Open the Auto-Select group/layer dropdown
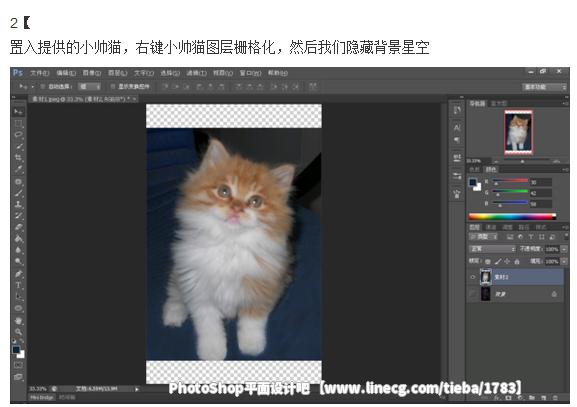 (89, 86)
